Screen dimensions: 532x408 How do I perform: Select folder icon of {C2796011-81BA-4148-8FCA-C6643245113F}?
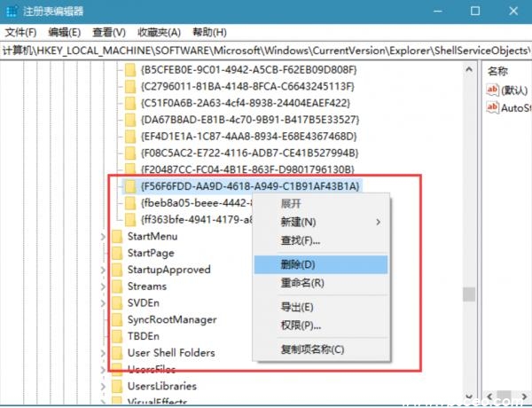(x=130, y=87)
